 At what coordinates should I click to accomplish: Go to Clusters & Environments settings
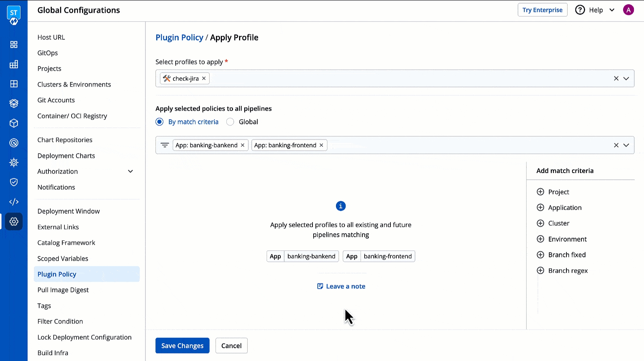(74, 84)
